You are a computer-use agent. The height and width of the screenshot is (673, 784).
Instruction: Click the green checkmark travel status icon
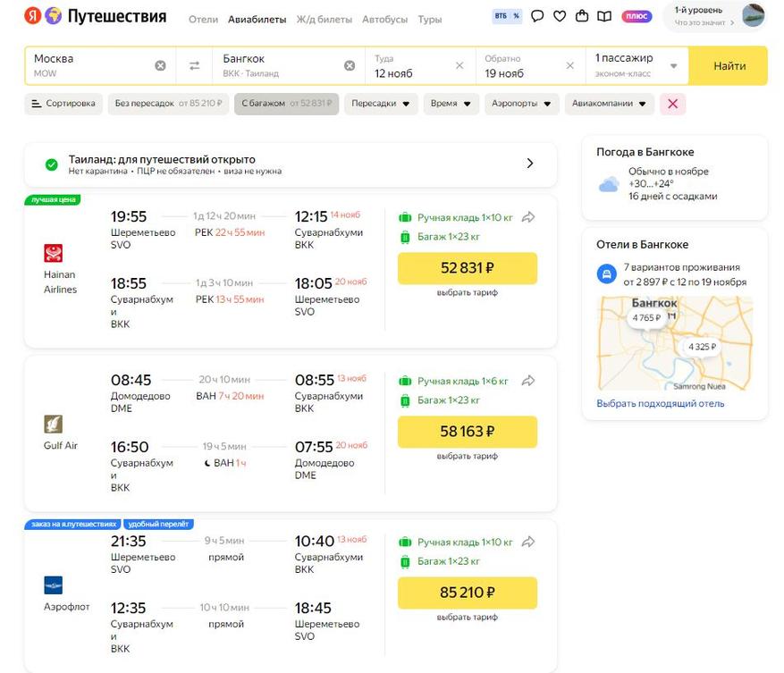coord(52,164)
